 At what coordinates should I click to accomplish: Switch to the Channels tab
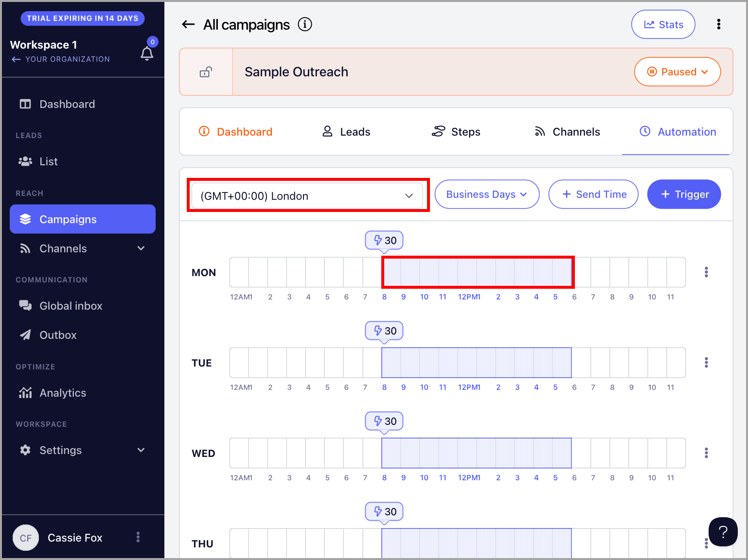(x=567, y=132)
